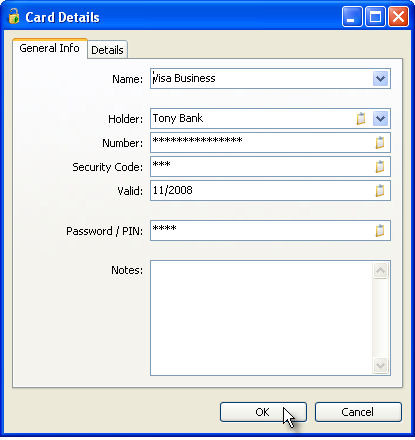Confirm with the OK button
This screenshot has width=415, height=440.
[263, 412]
